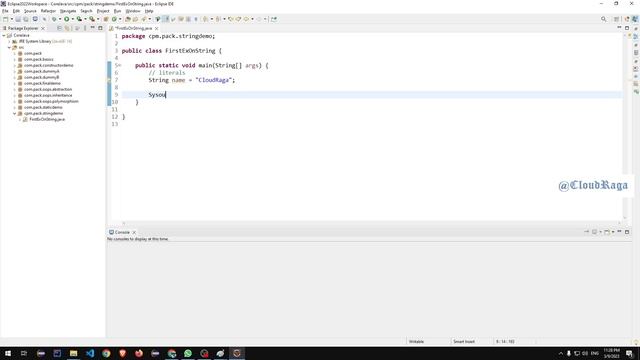640x360 pixels.
Task: Click the Search flashlight toolbar icon
Action: tap(144, 19)
